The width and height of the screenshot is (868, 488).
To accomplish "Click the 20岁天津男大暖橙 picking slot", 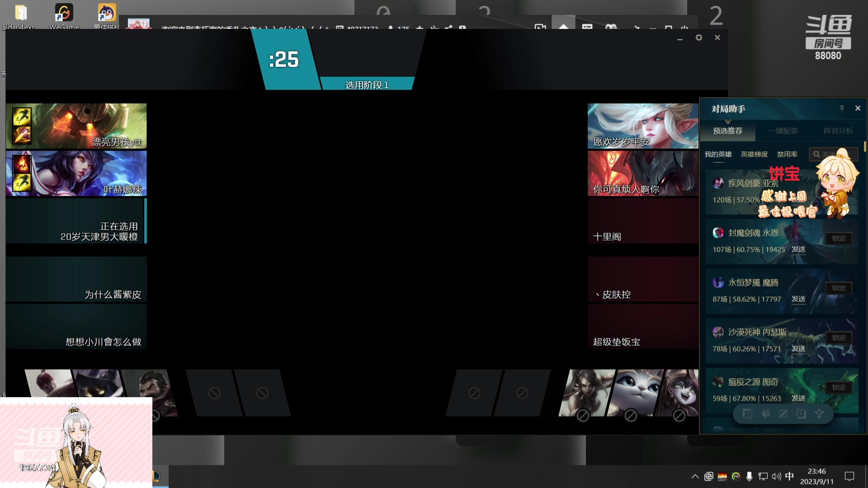I will pos(76,221).
